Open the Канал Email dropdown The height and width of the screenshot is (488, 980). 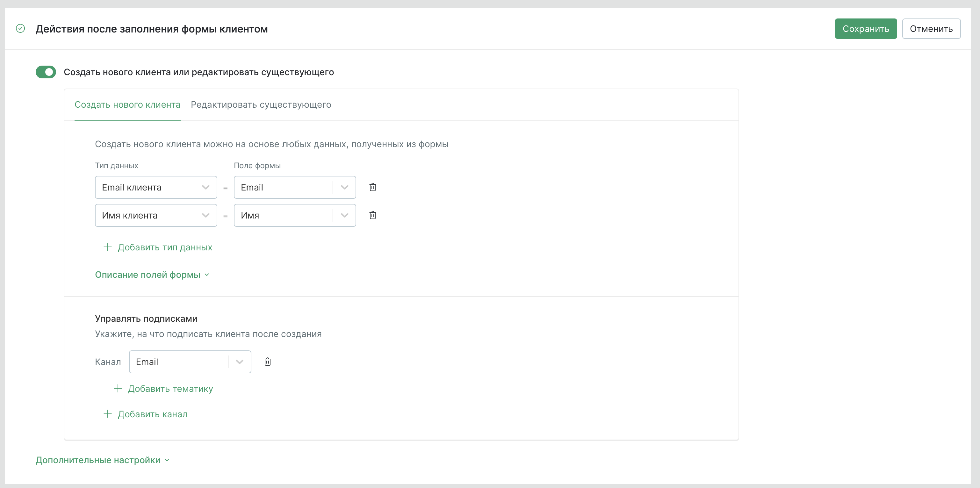point(190,362)
